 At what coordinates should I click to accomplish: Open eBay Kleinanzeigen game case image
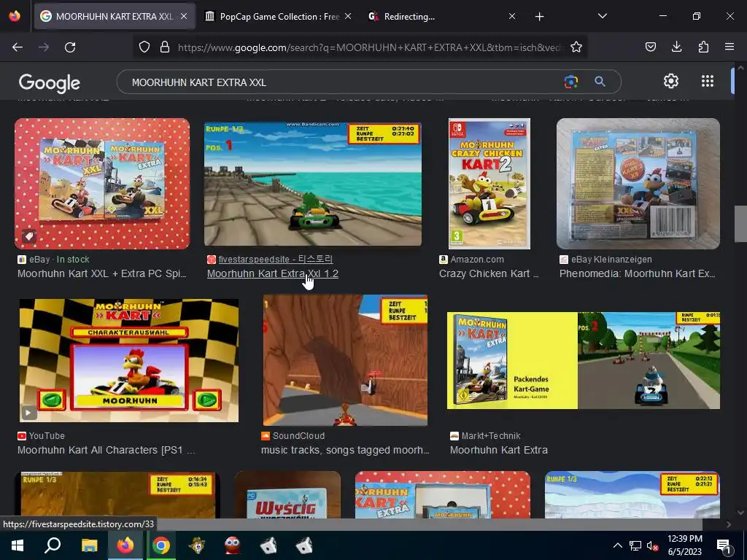(638, 183)
